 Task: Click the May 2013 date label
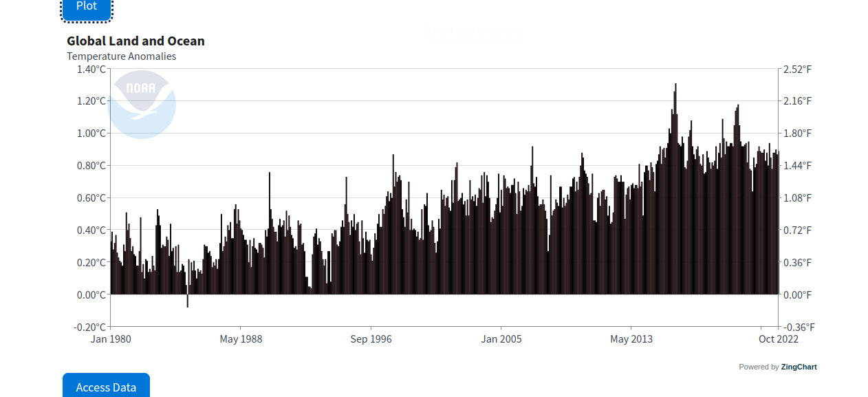(x=631, y=339)
